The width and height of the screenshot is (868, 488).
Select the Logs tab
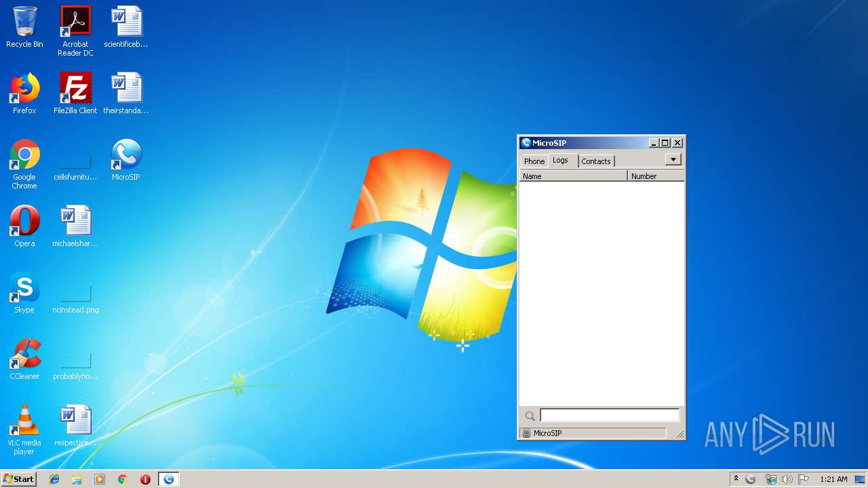pyautogui.click(x=560, y=160)
